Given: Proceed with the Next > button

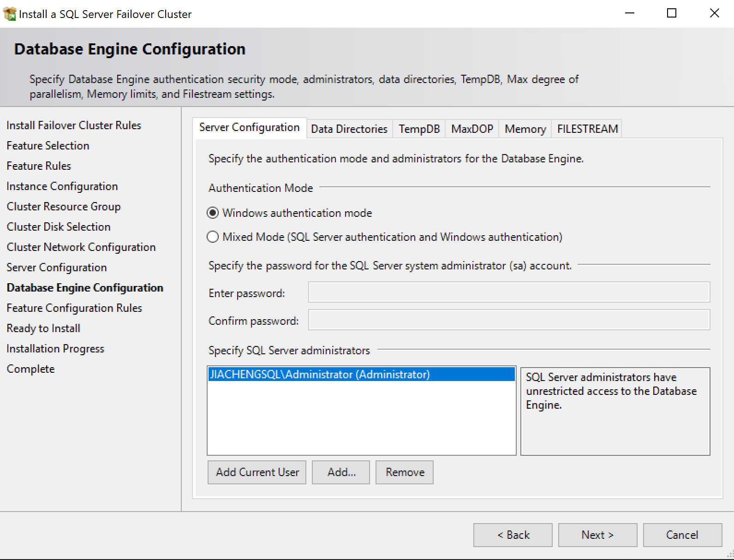Looking at the screenshot, I should 597,535.
